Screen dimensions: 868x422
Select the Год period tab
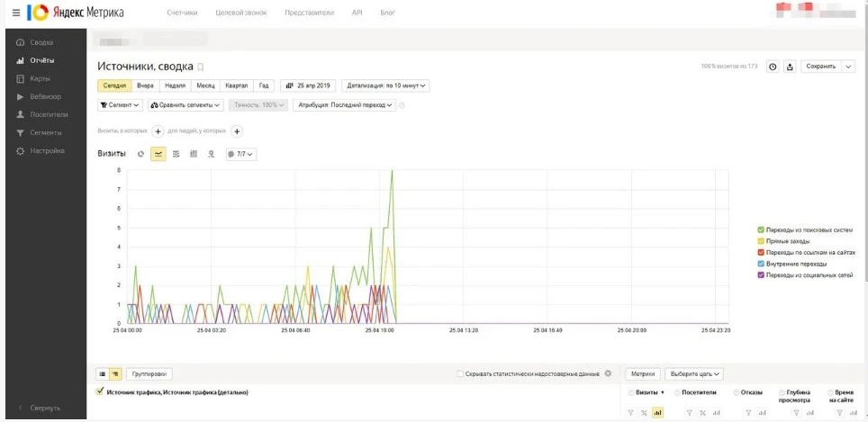(264, 85)
